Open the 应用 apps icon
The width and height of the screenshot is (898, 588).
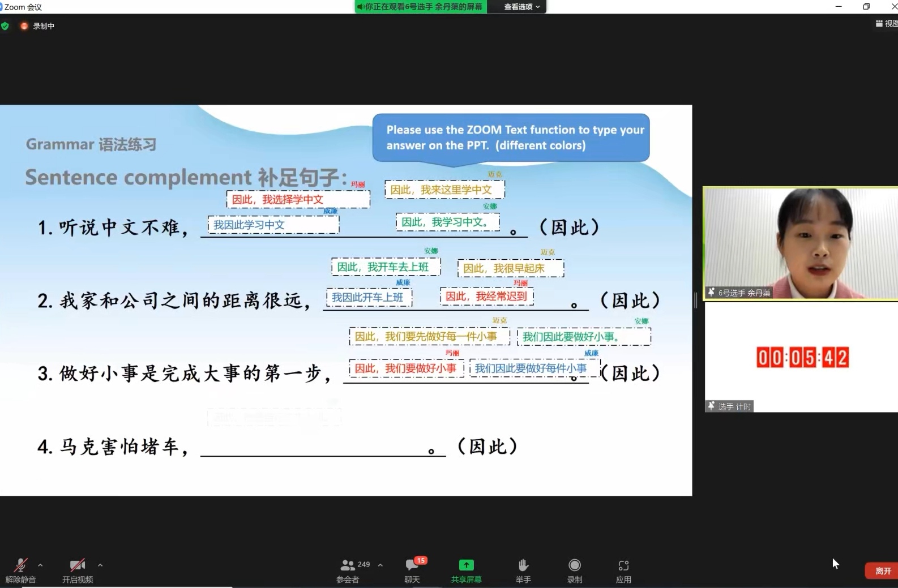pos(623,565)
